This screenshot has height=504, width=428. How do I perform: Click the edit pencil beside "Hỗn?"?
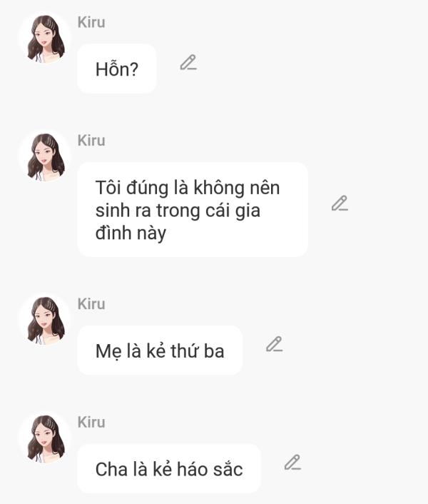point(188,63)
